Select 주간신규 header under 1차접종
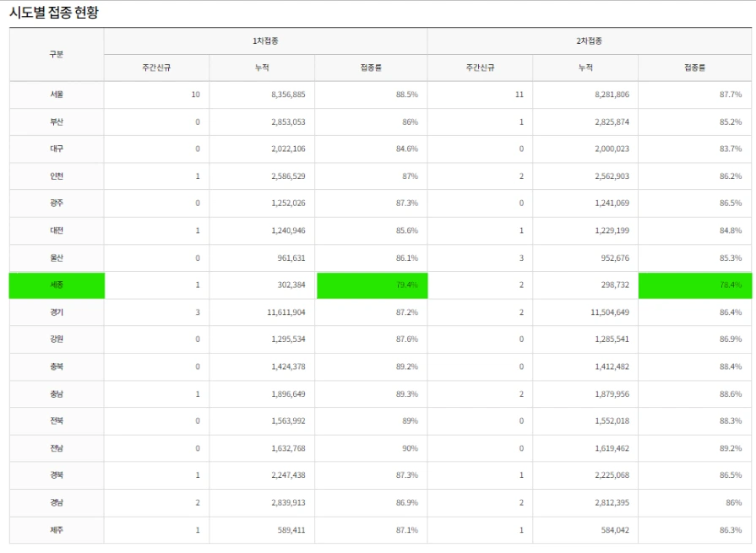Image resolution: width=756 pixels, height=553 pixels. 156,68
